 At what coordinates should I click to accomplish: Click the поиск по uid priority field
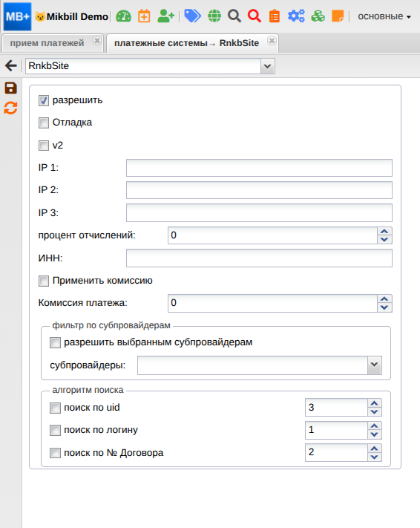point(336,408)
